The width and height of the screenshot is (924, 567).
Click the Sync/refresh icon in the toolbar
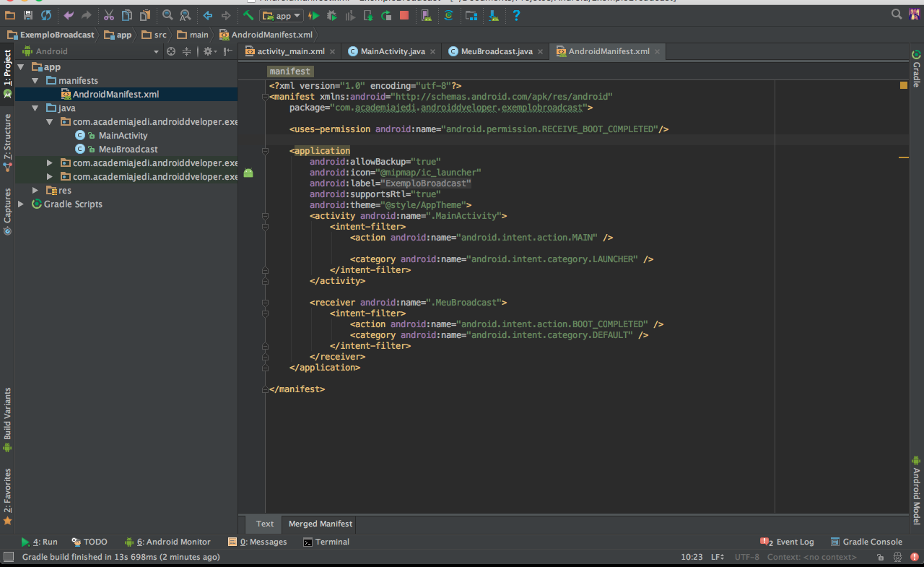pyautogui.click(x=46, y=15)
